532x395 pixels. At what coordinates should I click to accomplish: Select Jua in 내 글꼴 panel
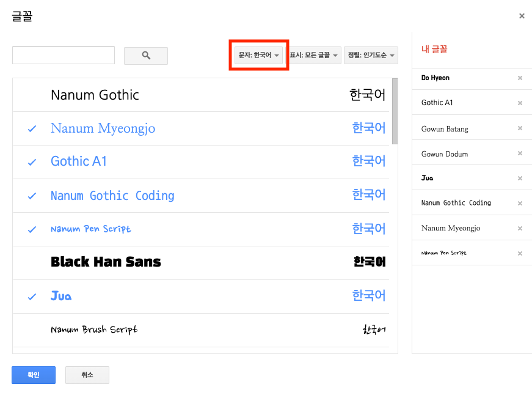pos(427,178)
